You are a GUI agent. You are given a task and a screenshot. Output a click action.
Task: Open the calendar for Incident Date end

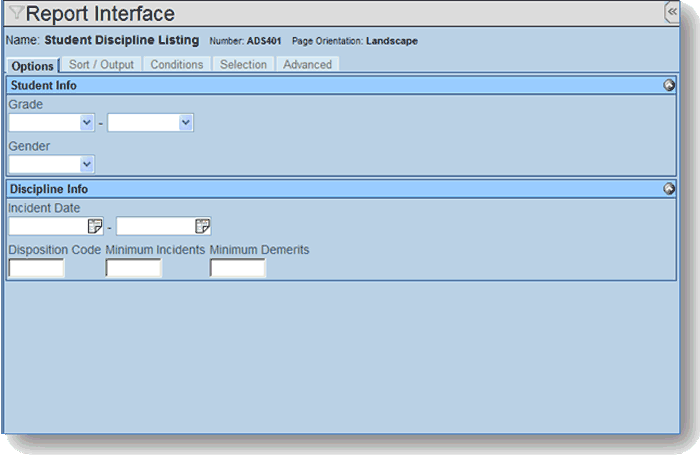[x=202, y=226]
